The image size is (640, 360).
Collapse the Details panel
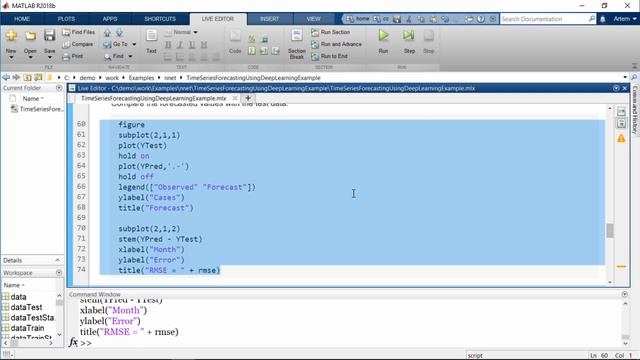(x=57, y=260)
